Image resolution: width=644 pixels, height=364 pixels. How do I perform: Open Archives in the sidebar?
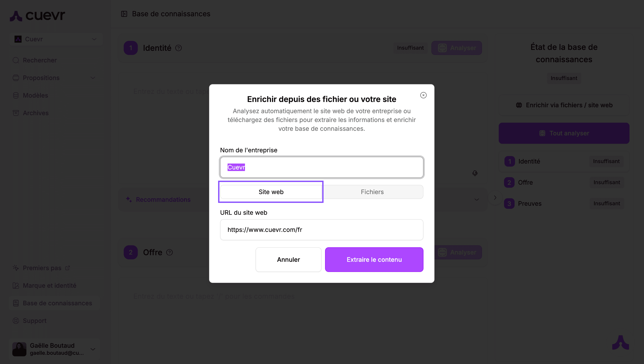click(35, 113)
